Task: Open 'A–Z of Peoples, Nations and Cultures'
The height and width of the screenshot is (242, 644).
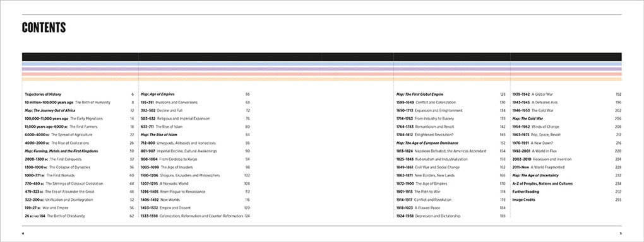Action: click(x=542, y=183)
